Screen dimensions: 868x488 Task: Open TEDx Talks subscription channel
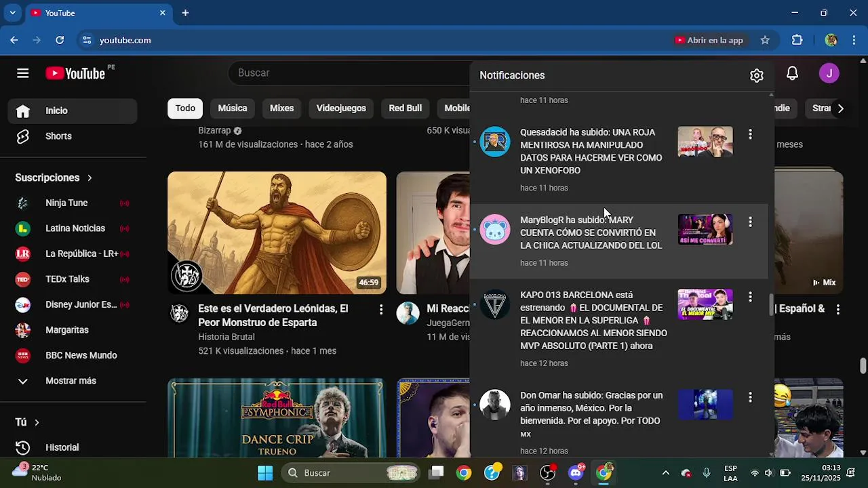(x=73, y=279)
